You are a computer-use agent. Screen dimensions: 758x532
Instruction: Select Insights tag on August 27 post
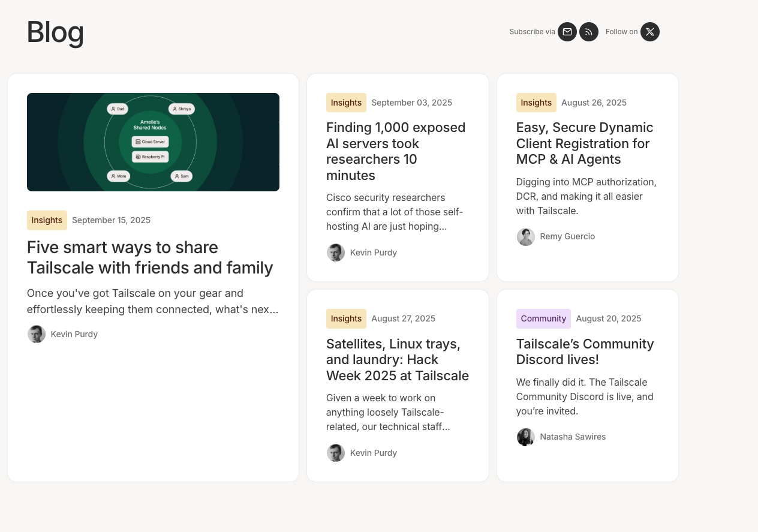[x=346, y=318]
